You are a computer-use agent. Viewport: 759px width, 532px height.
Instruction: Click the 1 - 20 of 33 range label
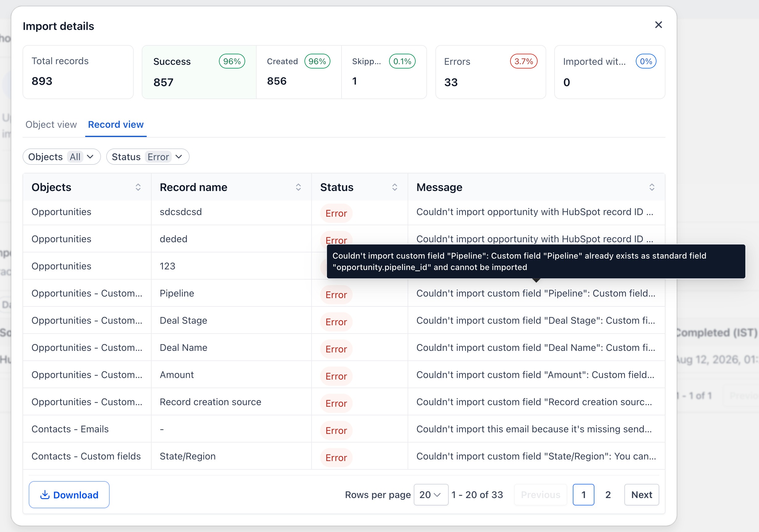tap(477, 495)
